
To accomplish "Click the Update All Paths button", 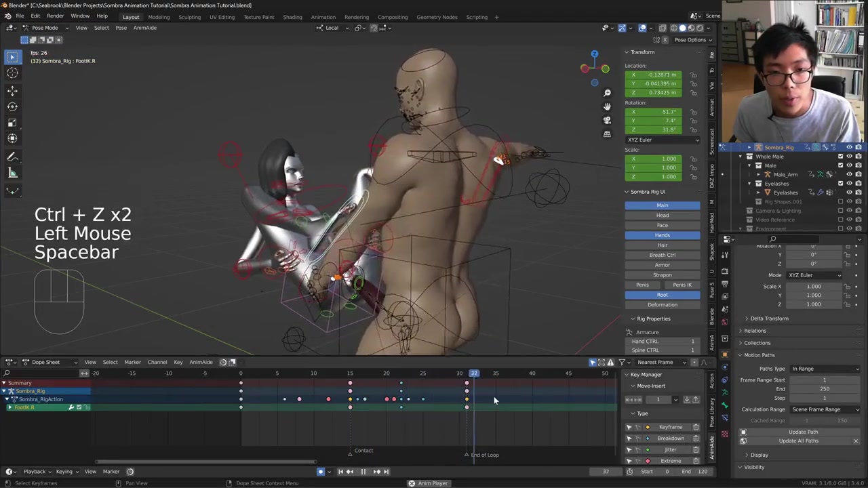I will click(798, 441).
